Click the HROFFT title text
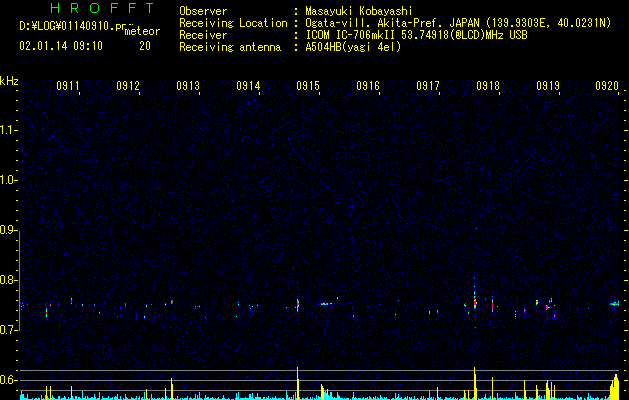This screenshot has height=400, width=629. pyautogui.click(x=102, y=8)
